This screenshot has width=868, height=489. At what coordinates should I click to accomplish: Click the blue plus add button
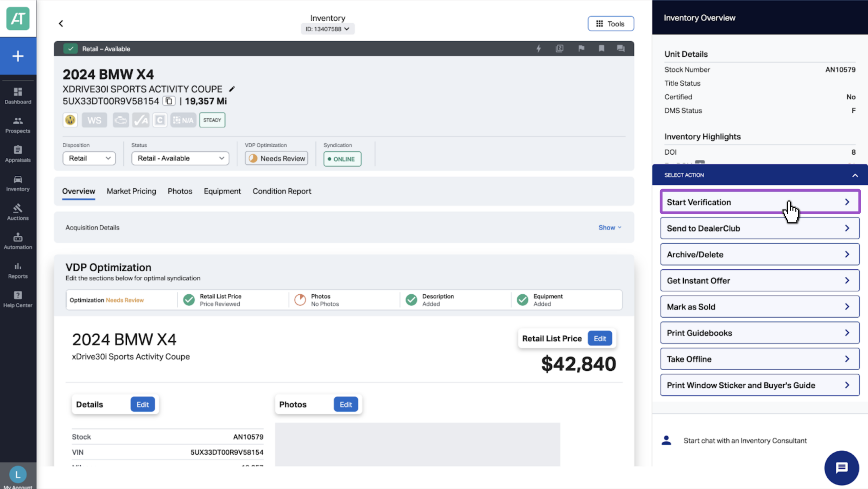[x=18, y=56]
